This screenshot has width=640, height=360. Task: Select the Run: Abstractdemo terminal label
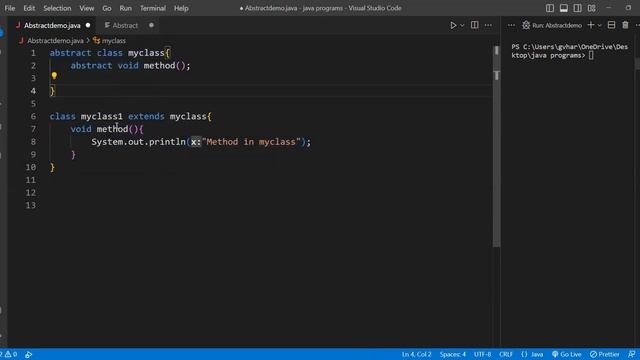click(x=552, y=25)
